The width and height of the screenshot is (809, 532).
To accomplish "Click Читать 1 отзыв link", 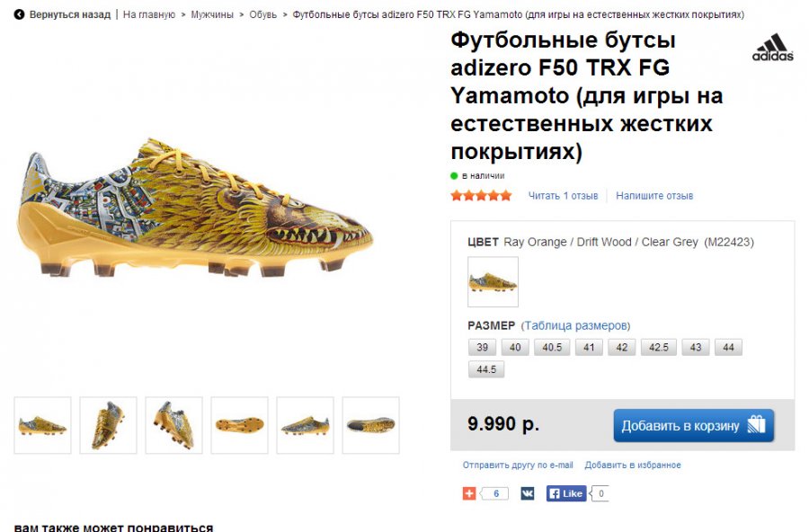I will [563, 196].
